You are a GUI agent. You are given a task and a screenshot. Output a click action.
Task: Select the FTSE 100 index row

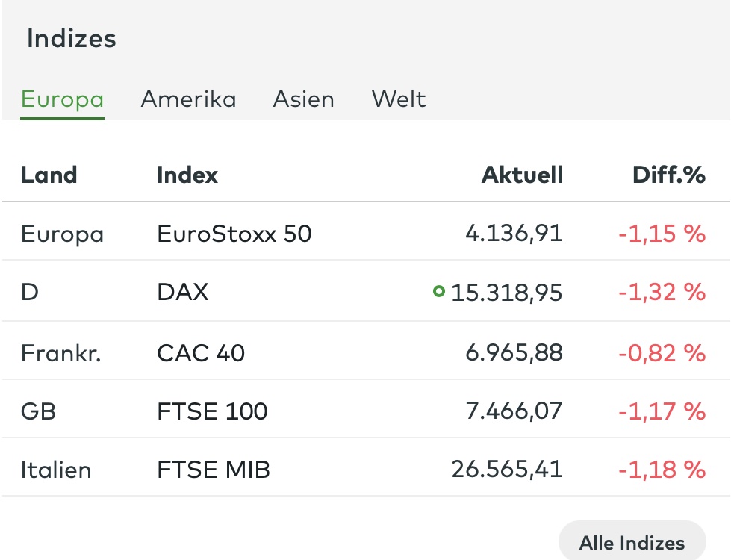[366, 411]
